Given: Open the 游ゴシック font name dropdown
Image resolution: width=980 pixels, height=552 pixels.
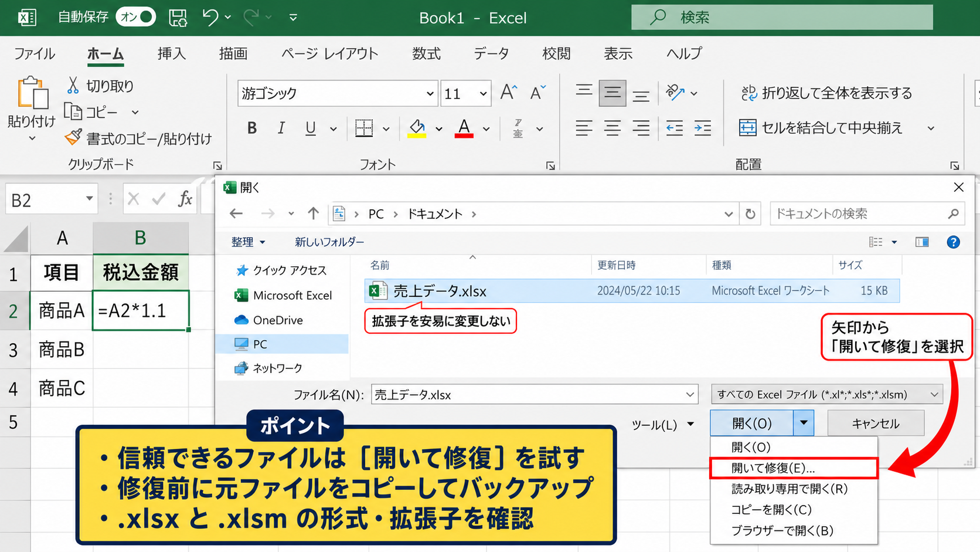Looking at the screenshot, I should pos(429,93).
